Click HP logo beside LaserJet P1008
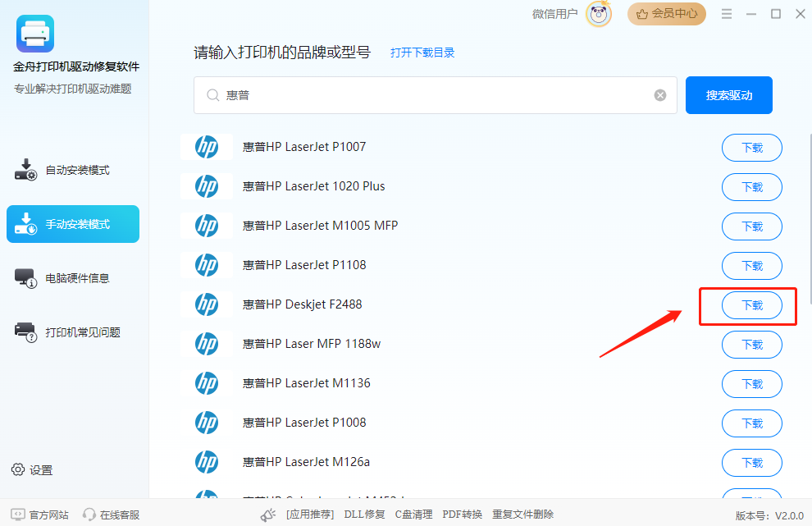 click(207, 423)
